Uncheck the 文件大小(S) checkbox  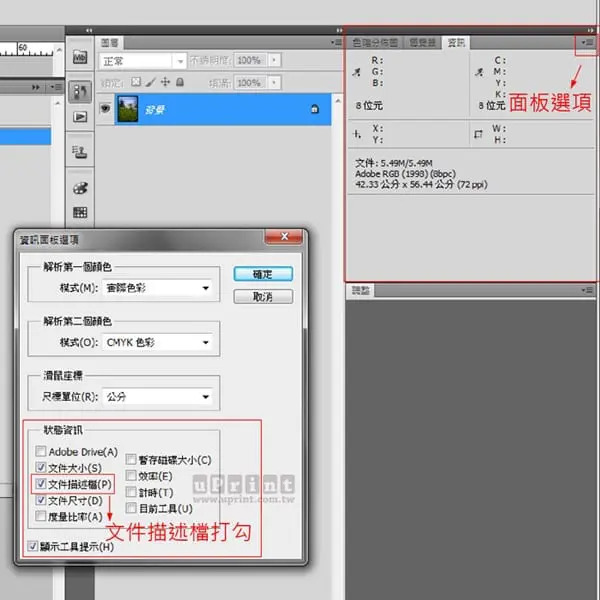tap(41, 467)
